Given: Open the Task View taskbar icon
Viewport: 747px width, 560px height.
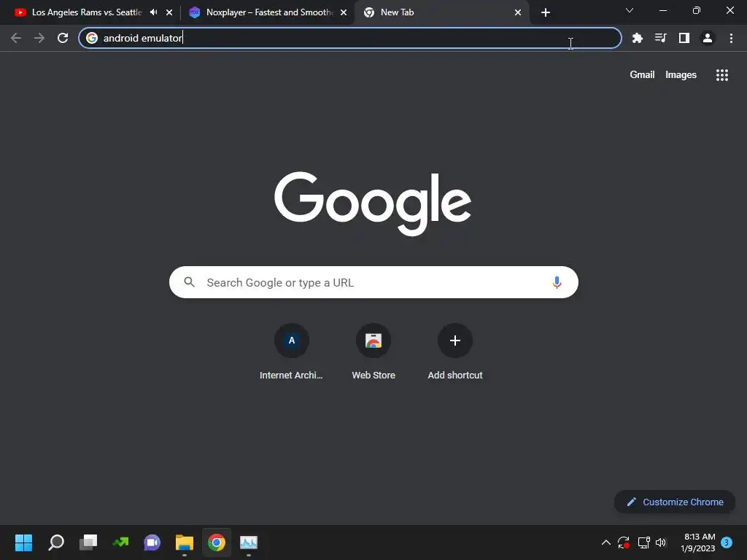Looking at the screenshot, I should (88, 542).
